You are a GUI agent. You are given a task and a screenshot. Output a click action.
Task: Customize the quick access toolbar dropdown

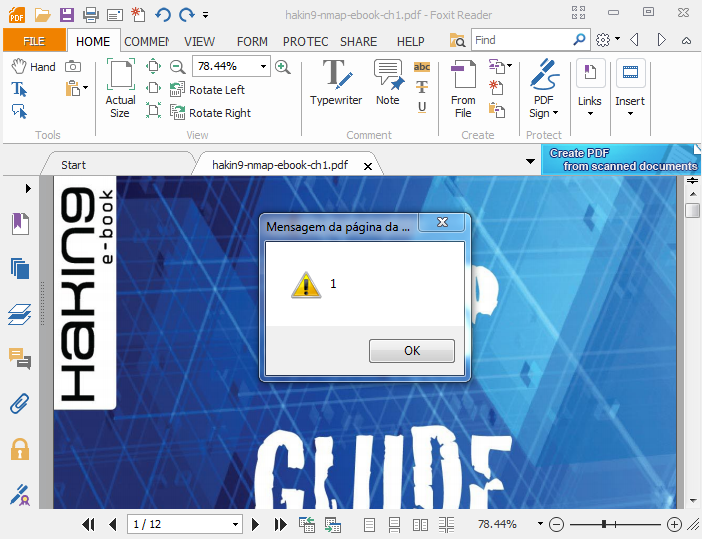click(x=205, y=15)
